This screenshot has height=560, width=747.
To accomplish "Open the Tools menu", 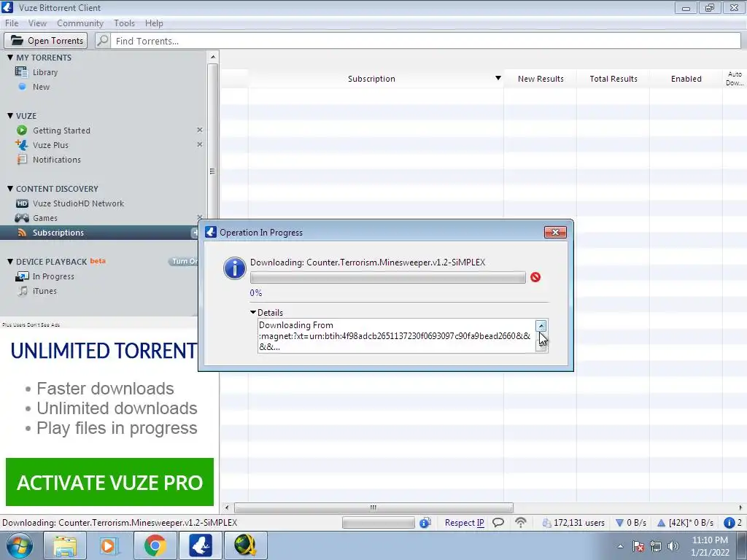I will 124,23.
